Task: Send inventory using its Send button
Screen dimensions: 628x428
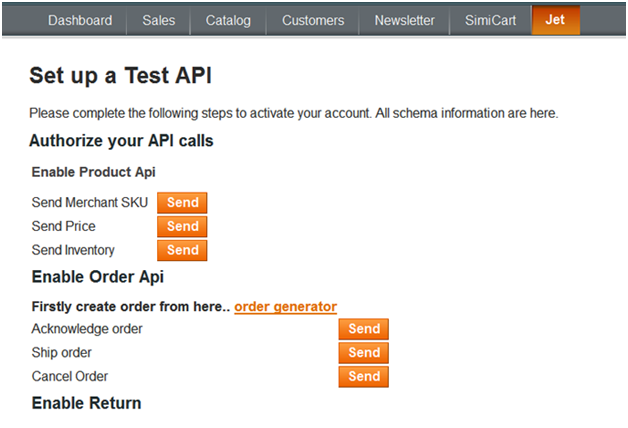Action: 182,250
